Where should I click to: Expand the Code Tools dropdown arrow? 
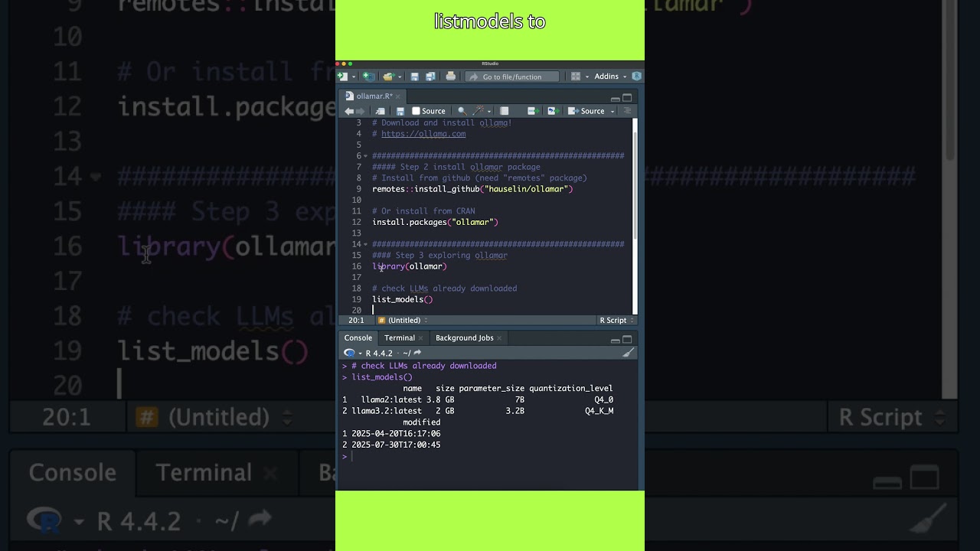point(489,112)
